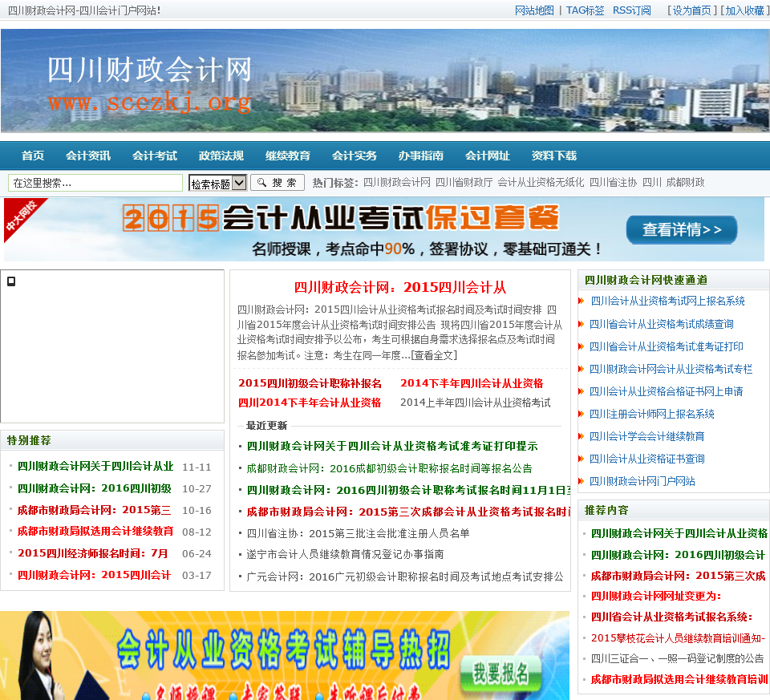Click the 我要报名 green button
The height and width of the screenshot is (700, 770).
(x=500, y=673)
